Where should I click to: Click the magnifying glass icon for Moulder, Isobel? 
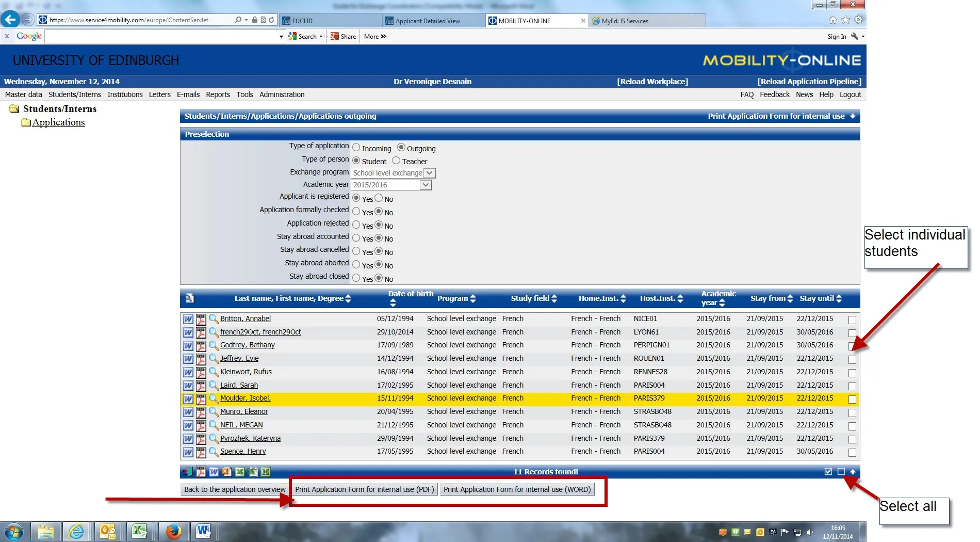(x=214, y=398)
